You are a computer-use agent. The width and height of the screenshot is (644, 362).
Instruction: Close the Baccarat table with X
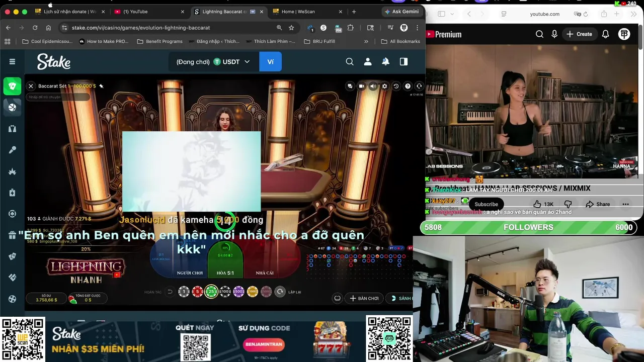pos(31,86)
